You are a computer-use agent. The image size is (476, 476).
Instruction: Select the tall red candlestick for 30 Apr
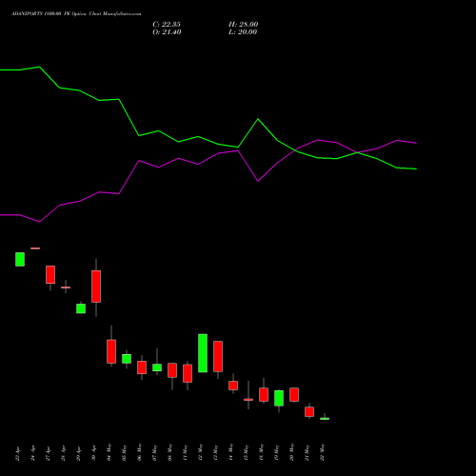click(x=96, y=287)
